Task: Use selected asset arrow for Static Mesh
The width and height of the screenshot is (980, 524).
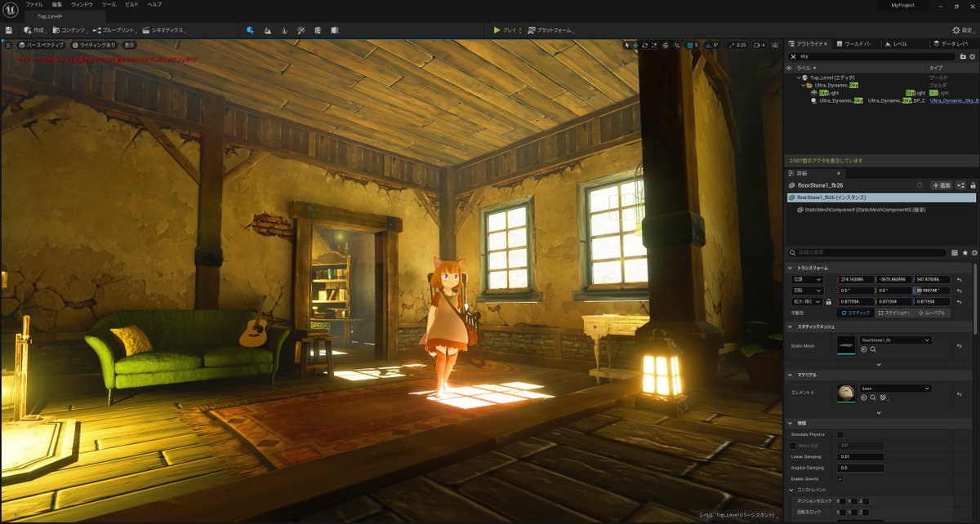Action: [864, 349]
